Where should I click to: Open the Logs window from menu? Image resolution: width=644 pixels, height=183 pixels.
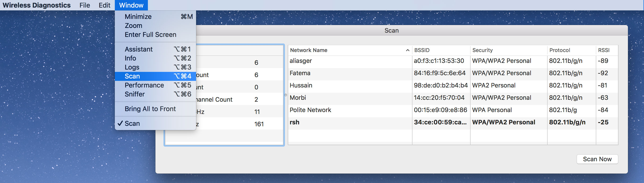point(155,67)
